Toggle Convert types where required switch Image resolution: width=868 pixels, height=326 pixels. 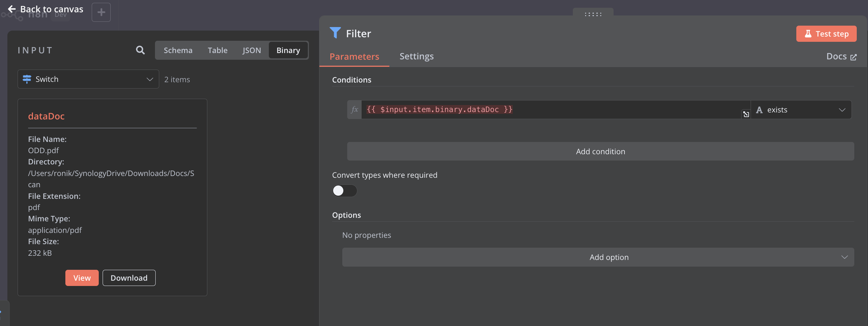coord(344,191)
